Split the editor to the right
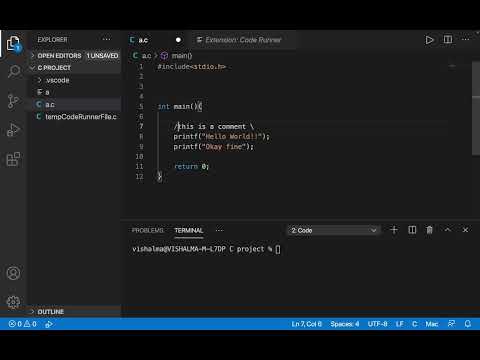 point(448,40)
